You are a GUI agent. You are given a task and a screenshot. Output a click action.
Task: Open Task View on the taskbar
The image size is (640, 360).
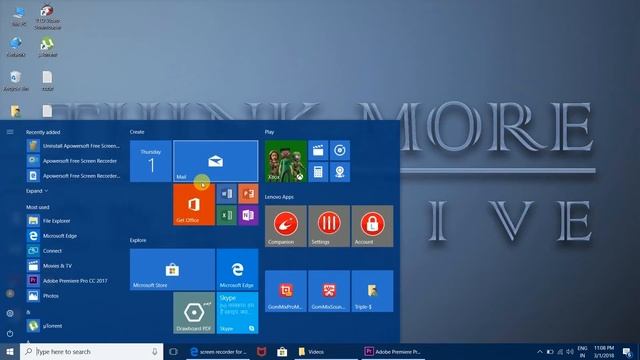[x=173, y=351]
